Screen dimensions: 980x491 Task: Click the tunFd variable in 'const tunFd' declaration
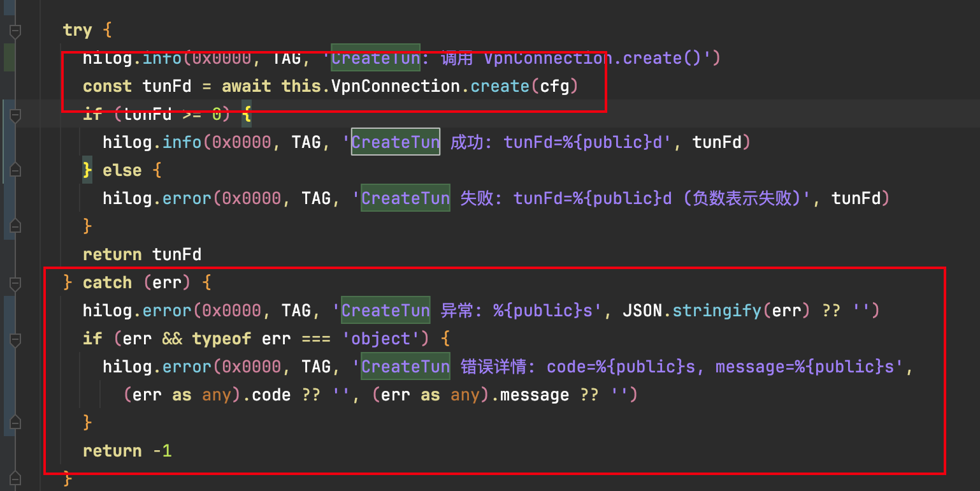point(163,86)
